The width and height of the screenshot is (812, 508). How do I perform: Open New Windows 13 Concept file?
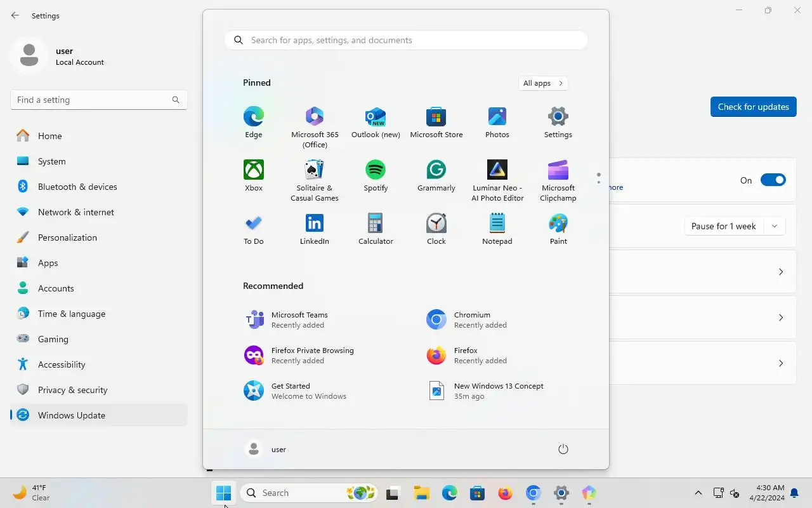click(497, 391)
